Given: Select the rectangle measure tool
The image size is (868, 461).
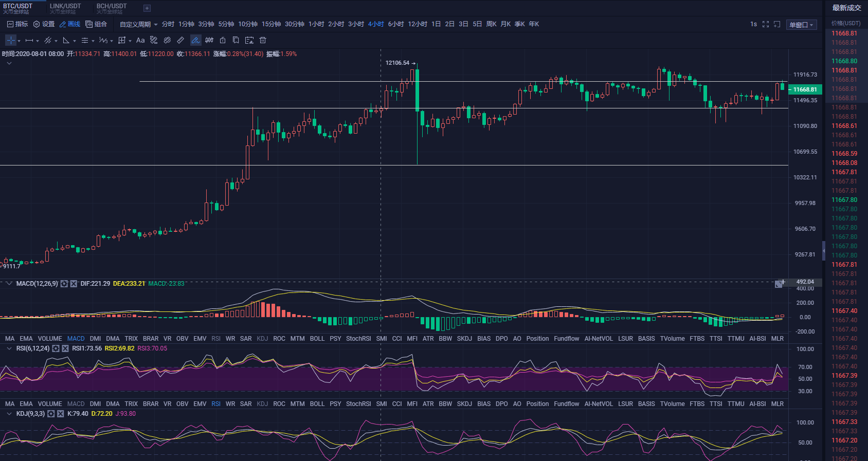Looking at the screenshot, I should point(122,40).
